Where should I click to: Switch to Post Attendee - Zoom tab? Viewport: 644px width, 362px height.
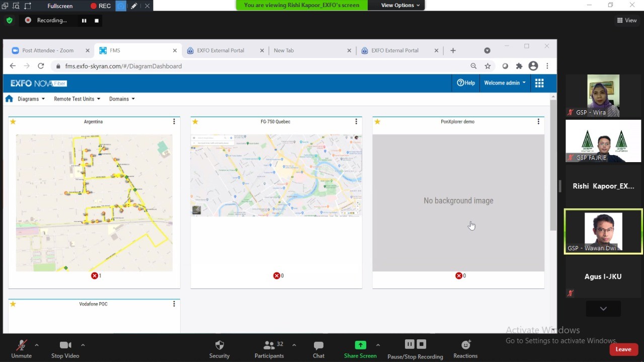[48, 50]
